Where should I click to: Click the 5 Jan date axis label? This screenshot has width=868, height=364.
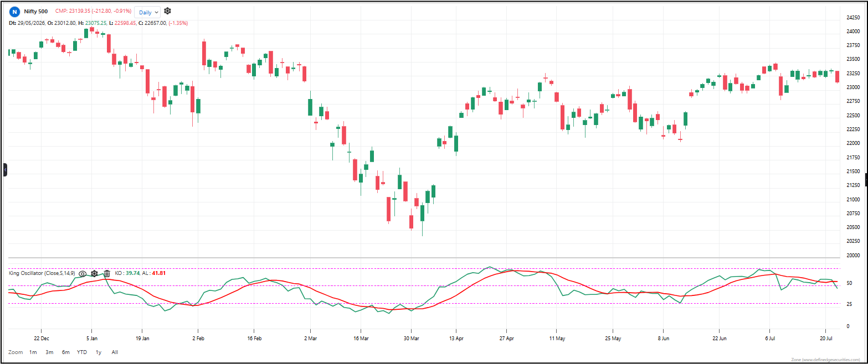[93, 337]
